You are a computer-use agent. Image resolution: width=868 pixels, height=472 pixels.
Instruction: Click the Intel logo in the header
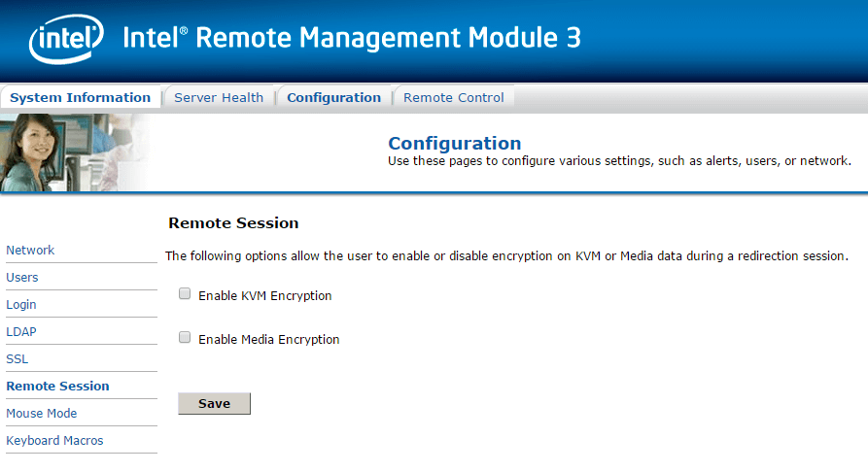coord(66,40)
